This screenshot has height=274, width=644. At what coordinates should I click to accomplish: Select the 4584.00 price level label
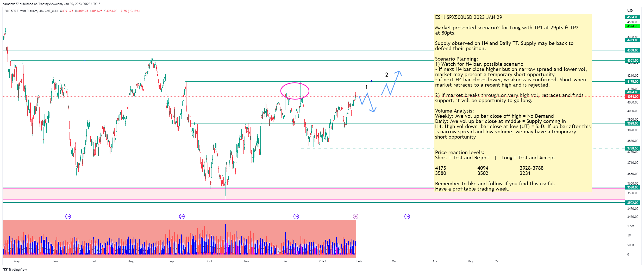tap(633, 17)
